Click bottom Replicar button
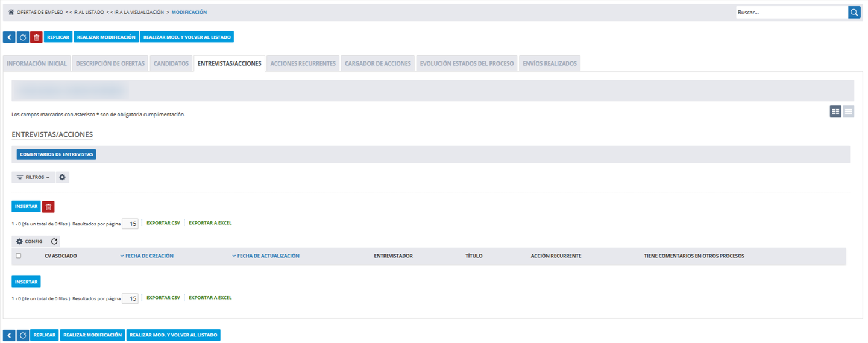This screenshot has height=343, width=868. 45,335
